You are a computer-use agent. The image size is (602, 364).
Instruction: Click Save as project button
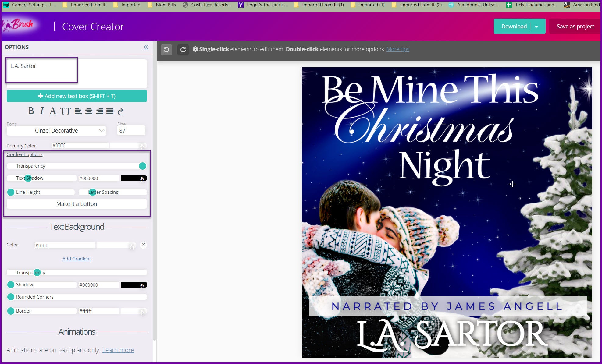[x=575, y=27]
